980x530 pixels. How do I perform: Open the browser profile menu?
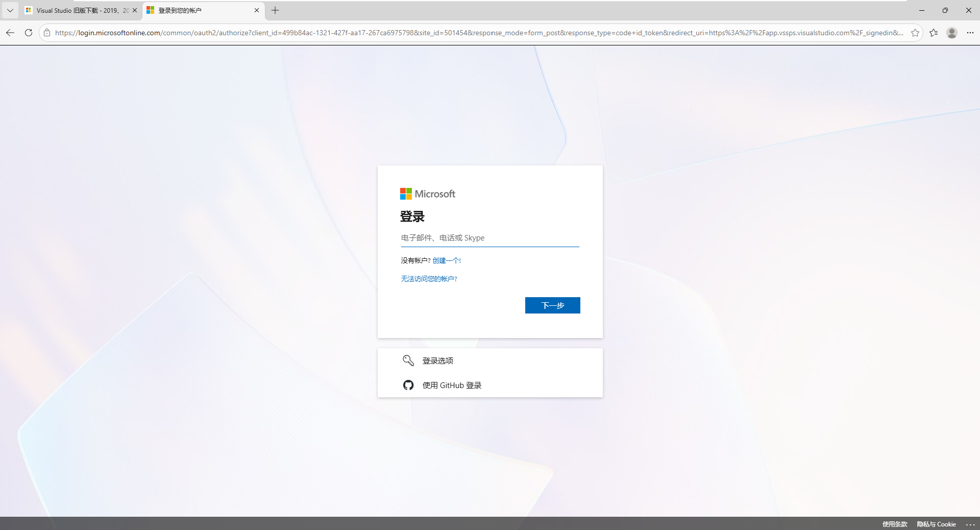pyautogui.click(x=952, y=33)
